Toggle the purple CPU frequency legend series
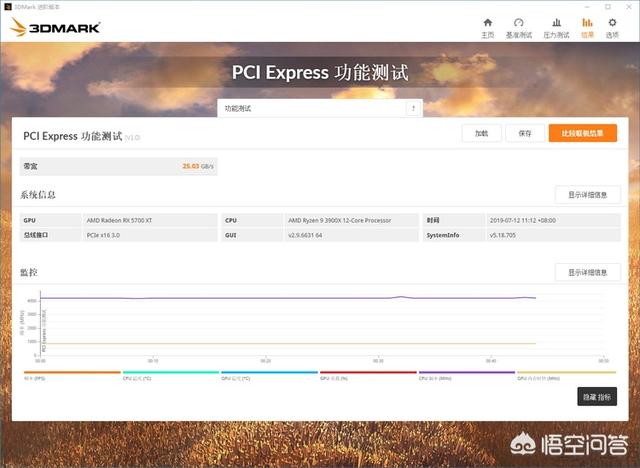The image size is (640, 468). click(x=467, y=375)
